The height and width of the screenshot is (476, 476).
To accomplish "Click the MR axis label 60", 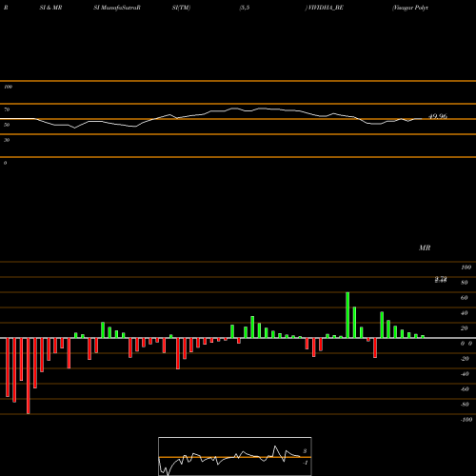I will 465,298.
